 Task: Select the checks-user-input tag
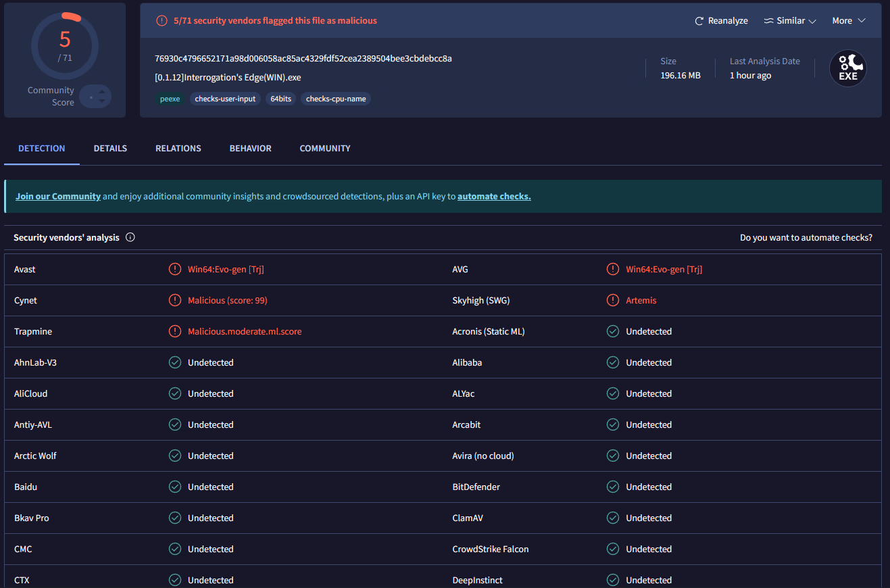225,99
